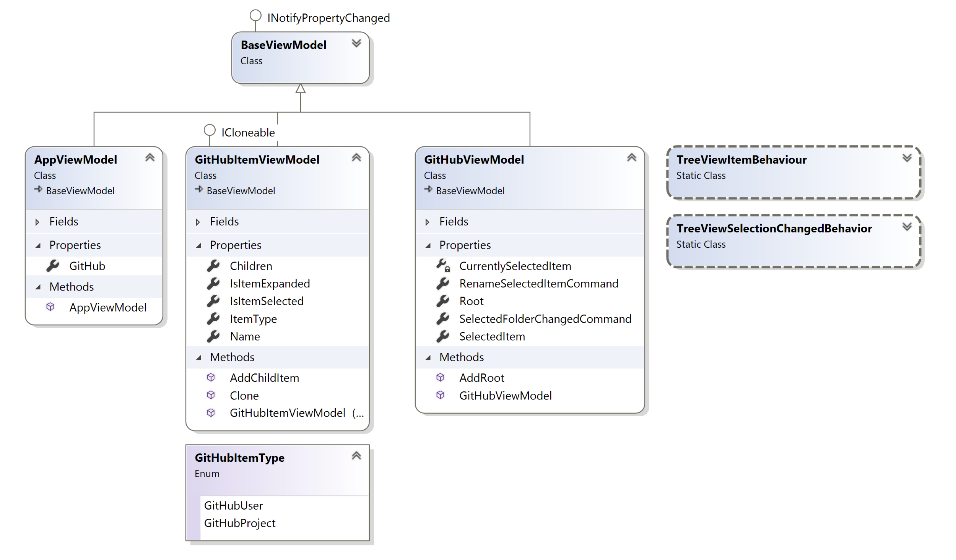
Task: Select the RenameSelectedItemCommand property name
Action: click(539, 284)
